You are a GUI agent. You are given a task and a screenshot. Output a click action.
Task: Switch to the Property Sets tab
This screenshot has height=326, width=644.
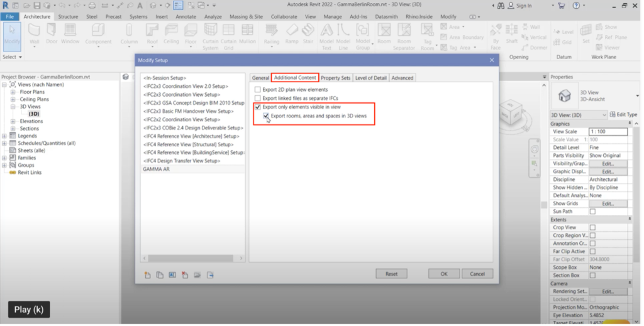(x=336, y=78)
